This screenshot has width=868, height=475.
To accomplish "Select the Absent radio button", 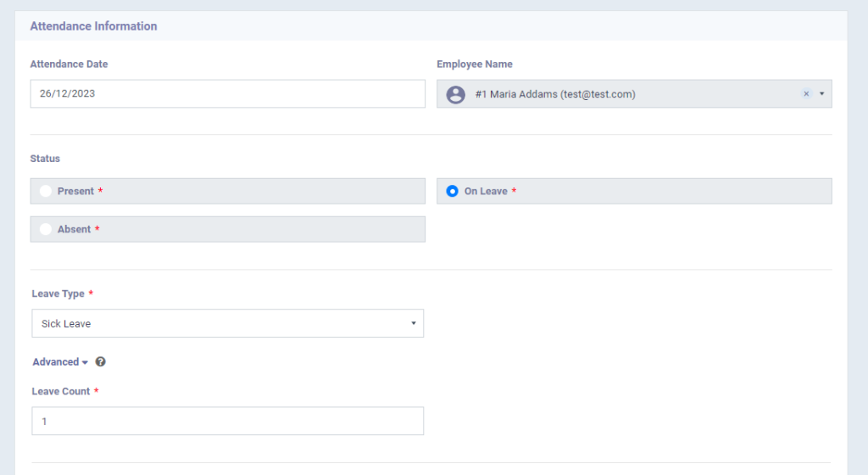I will [x=45, y=230].
